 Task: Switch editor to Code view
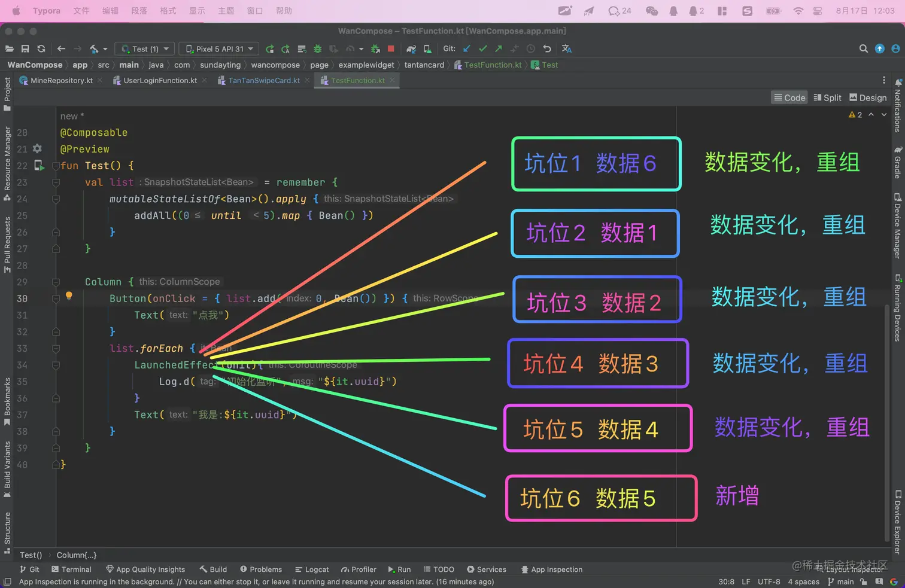click(x=789, y=98)
